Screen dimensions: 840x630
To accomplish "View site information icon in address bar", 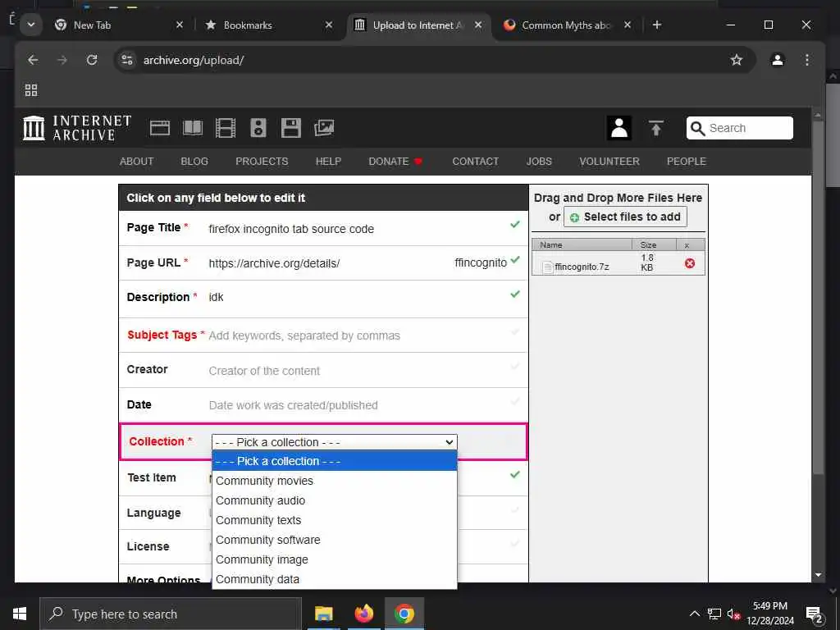I will point(127,60).
